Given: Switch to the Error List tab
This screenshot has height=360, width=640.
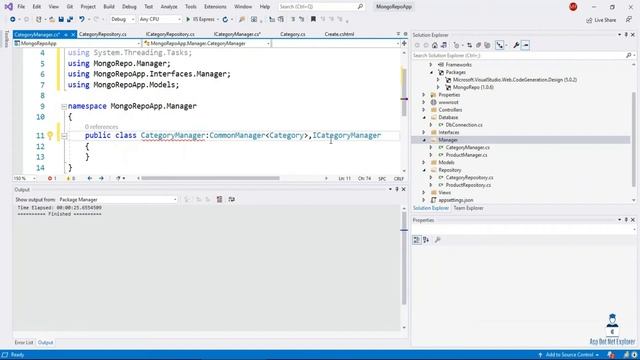Looking at the screenshot, I should [x=24, y=342].
